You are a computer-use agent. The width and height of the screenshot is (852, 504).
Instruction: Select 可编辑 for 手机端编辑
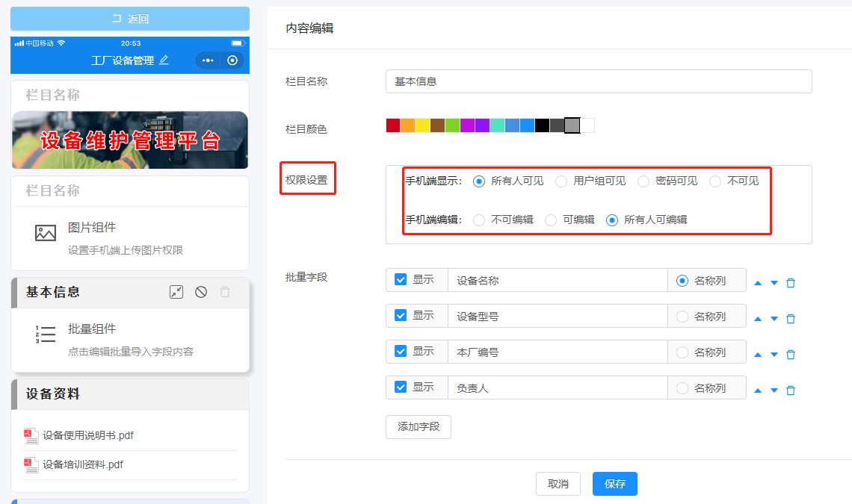point(552,221)
